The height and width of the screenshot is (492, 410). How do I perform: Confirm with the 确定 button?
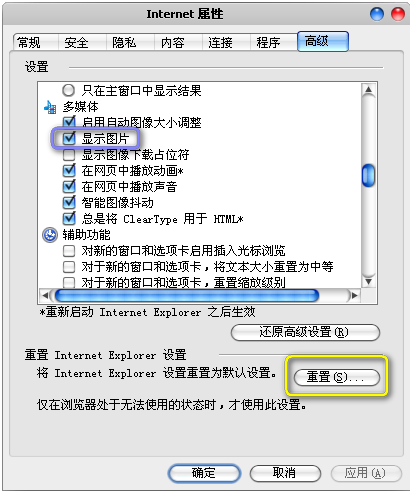pyautogui.click(x=204, y=473)
